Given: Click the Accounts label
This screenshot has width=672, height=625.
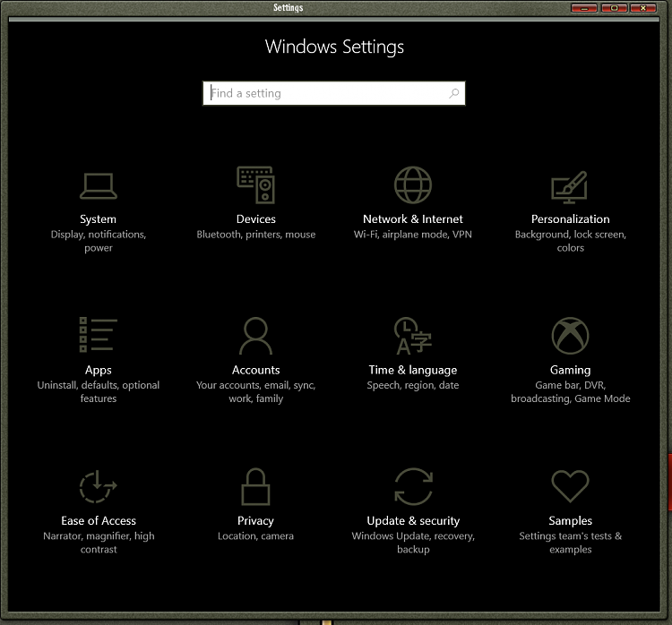Looking at the screenshot, I should click(x=256, y=370).
